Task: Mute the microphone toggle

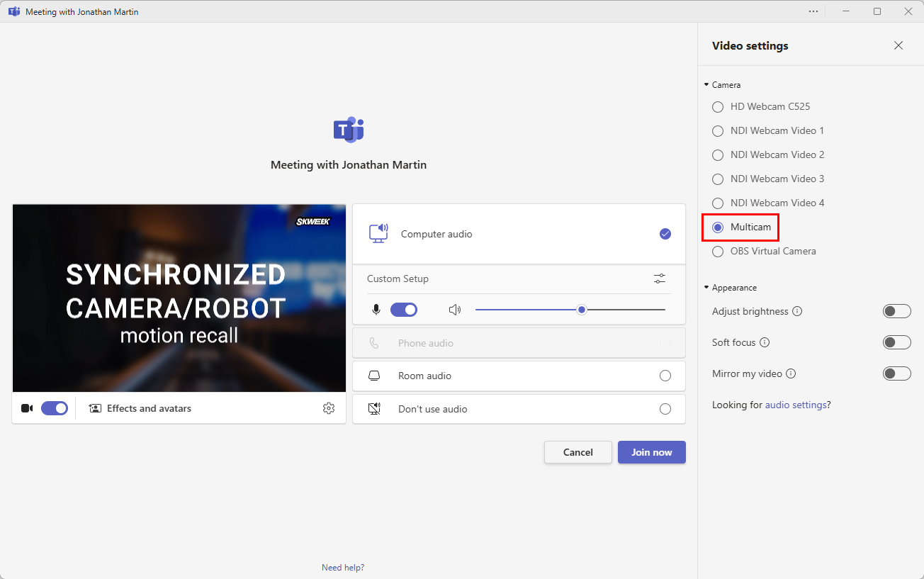Action: (x=404, y=310)
